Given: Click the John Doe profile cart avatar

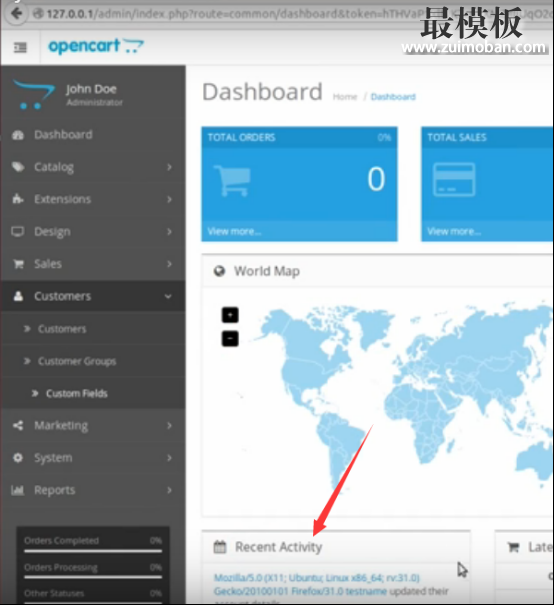Looking at the screenshot, I should pyautogui.click(x=34, y=95).
